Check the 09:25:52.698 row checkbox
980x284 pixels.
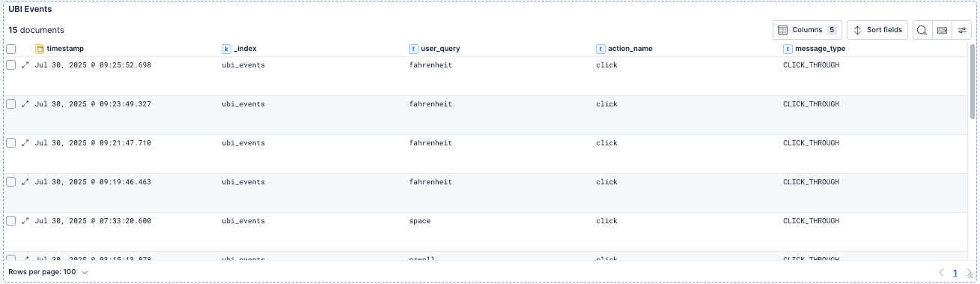(11, 65)
